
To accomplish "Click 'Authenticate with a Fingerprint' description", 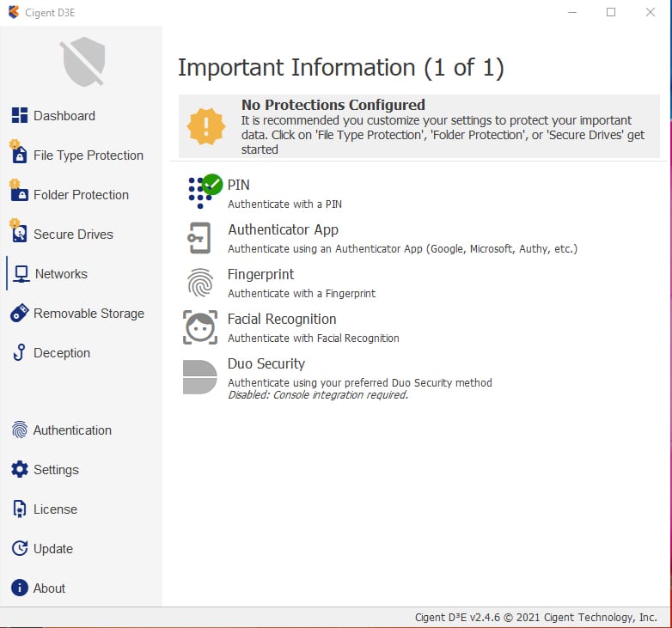I will click(302, 294).
